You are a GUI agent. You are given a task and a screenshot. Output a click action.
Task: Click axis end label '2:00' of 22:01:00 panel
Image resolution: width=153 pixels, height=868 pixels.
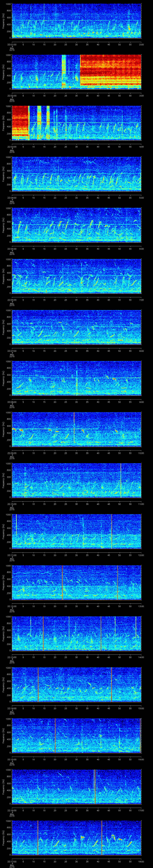[141, 44]
